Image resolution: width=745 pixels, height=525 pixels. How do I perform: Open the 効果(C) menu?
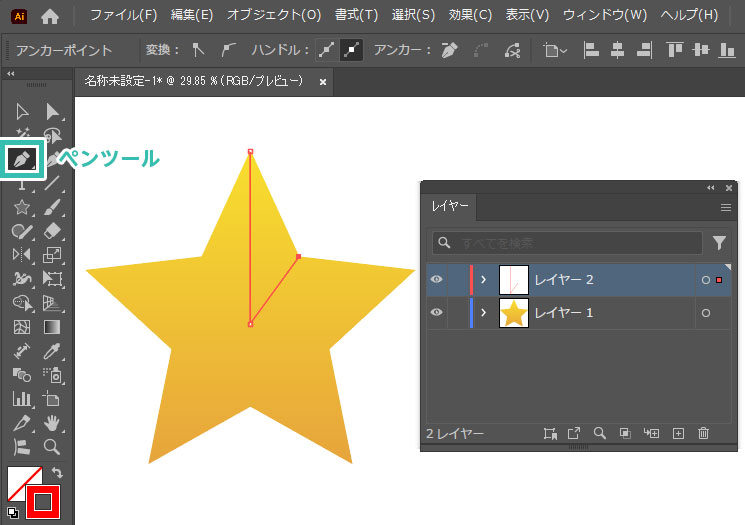470,15
